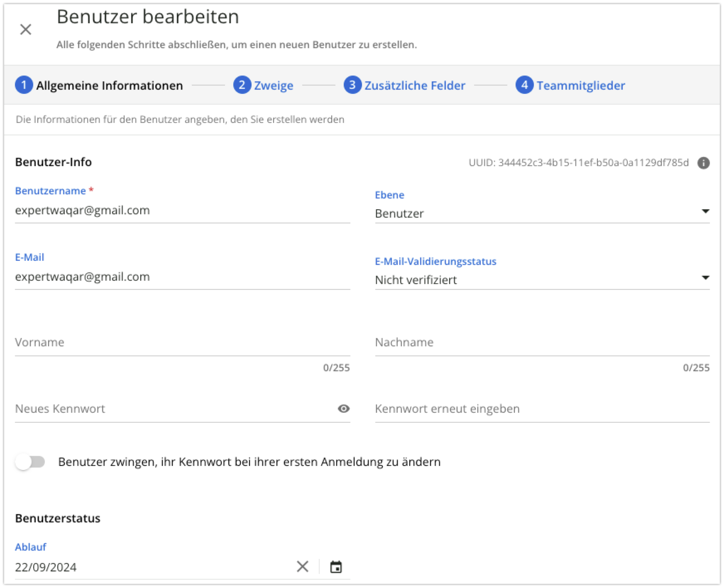Screen dimensions: 724x588
Task: Click the Ebene dropdown arrow
Action: coord(705,211)
